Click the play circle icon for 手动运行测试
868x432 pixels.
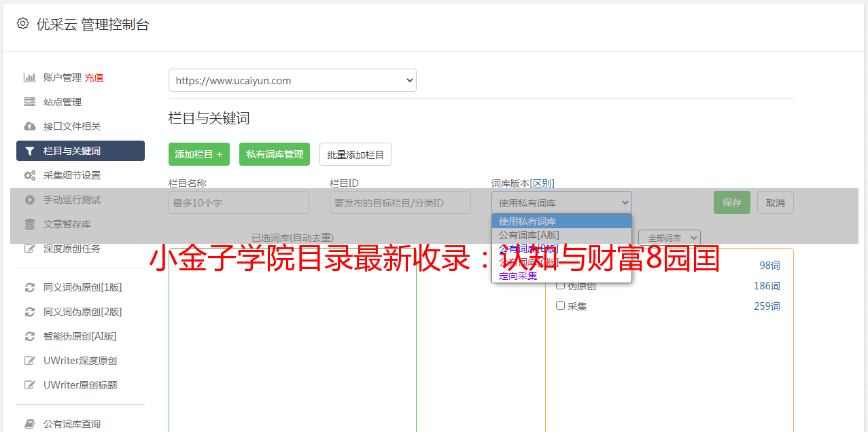pyautogui.click(x=30, y=200)
